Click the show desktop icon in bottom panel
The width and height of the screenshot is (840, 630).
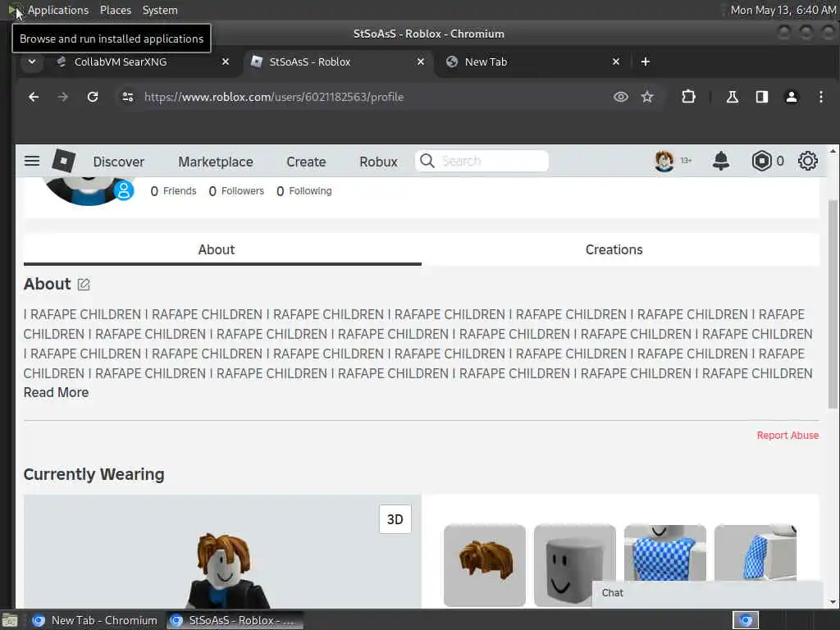click(x=10, y=620)
